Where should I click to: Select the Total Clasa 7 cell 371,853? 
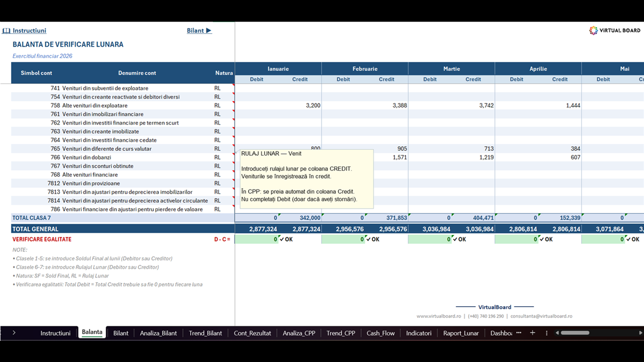coord(386,218)
